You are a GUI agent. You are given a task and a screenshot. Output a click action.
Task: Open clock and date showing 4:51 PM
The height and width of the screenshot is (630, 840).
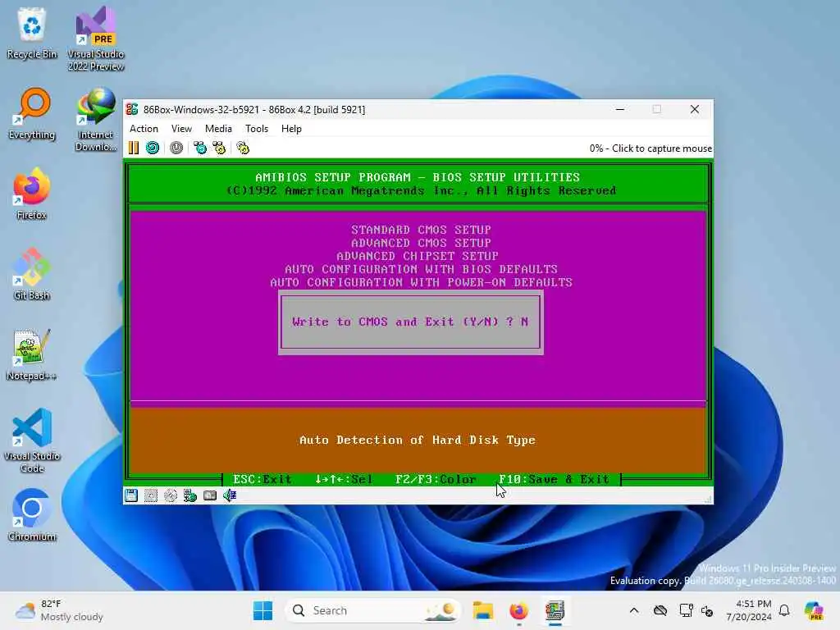coord(748,610)
